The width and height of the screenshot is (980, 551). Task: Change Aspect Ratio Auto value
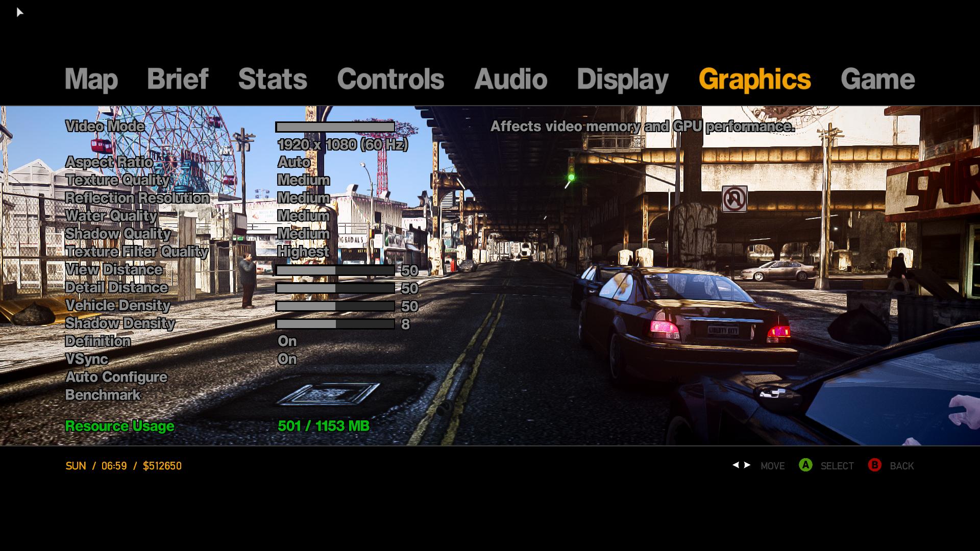point(293,162)
